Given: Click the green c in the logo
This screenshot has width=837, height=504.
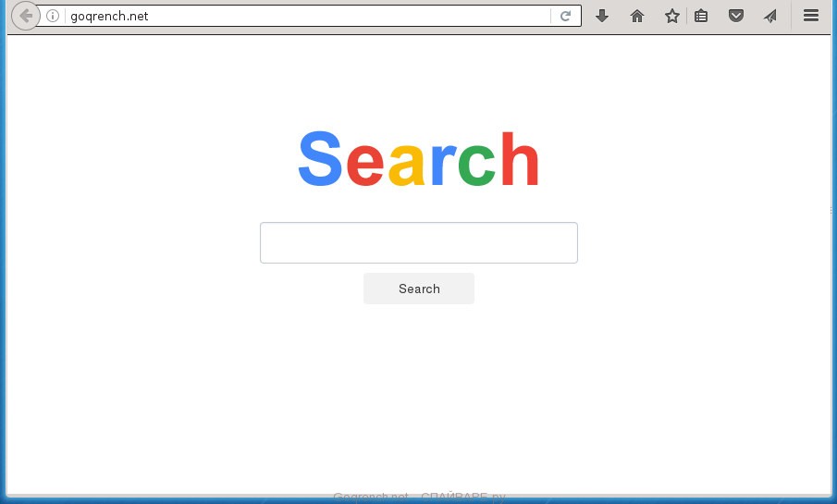Looking at the screenshot, I should [476, 165].
